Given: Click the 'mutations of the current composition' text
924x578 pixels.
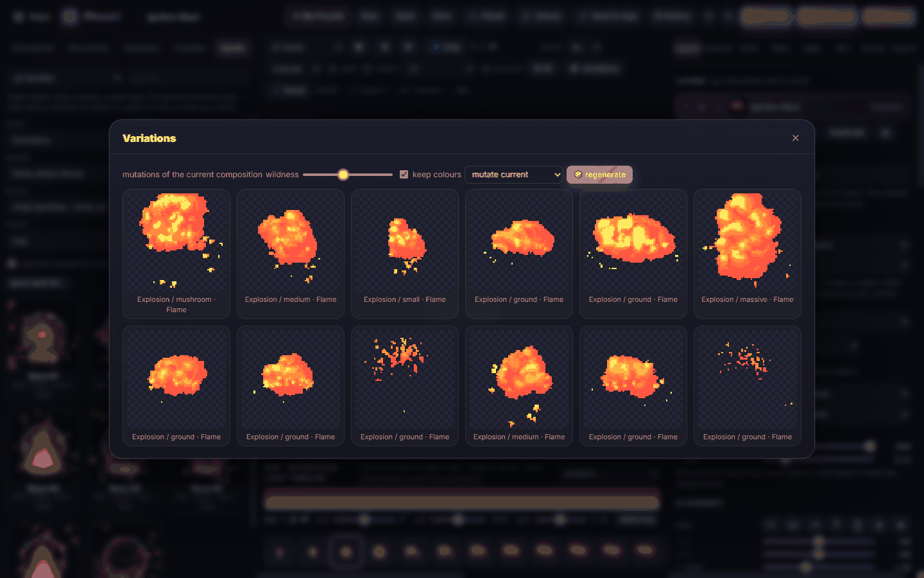Looking at the screenshot, I should point(193,175).
